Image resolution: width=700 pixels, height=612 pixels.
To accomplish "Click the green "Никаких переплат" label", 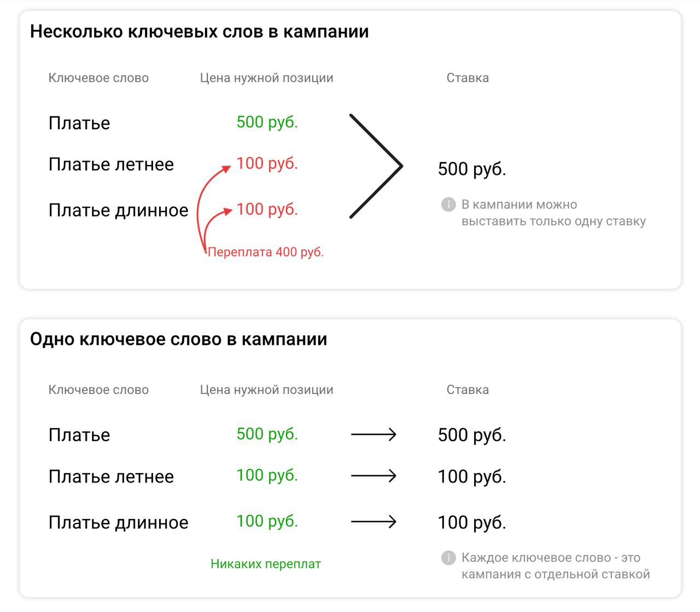I will coord(266,564).
